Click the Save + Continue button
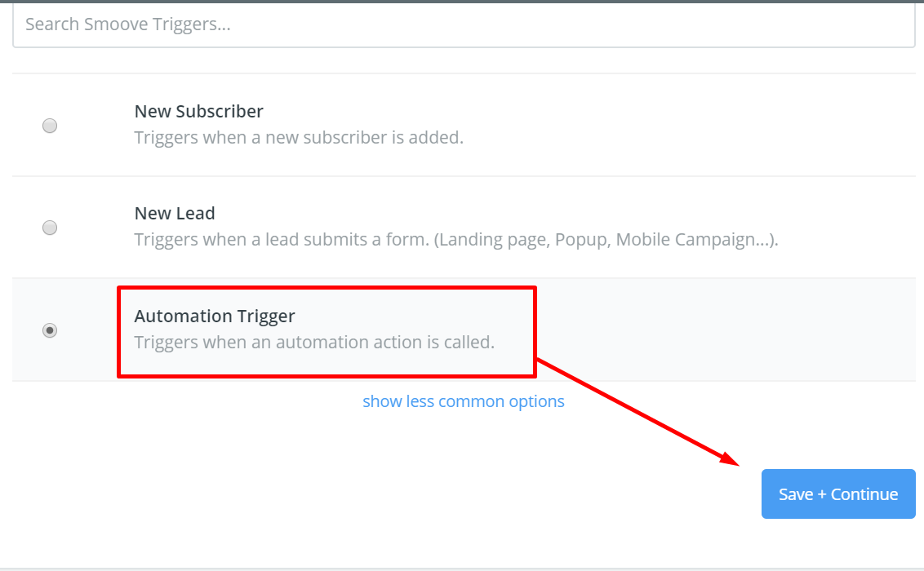 tap(838, 494)
